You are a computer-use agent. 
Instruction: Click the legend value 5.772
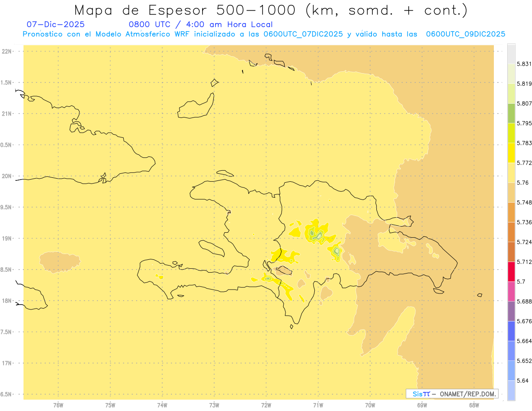click(524, 163)
